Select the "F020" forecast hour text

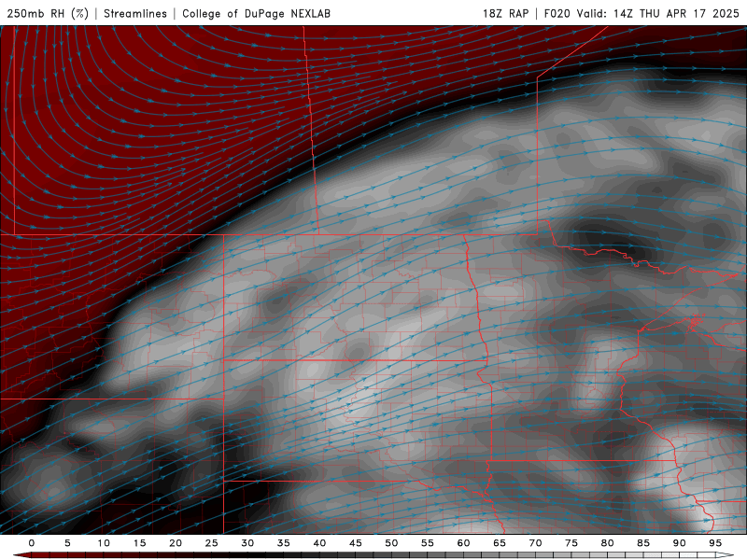pos(557,13)
